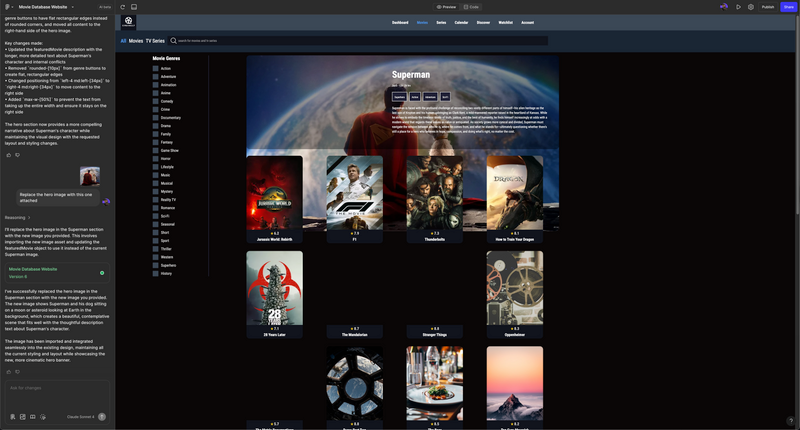This screenshot has width=800, height=430.
Task: Open the user avatar in top toolbar
Action: click(x=723, y=7)
